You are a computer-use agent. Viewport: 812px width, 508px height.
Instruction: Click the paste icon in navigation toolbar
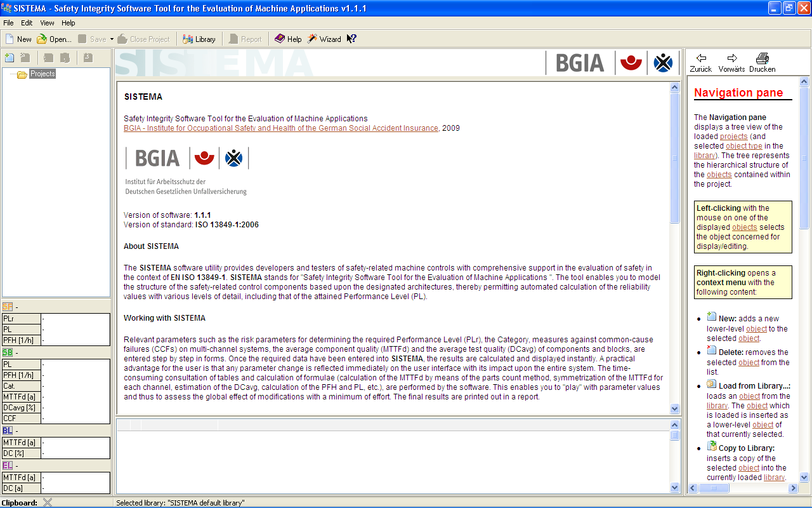[65, 58]
